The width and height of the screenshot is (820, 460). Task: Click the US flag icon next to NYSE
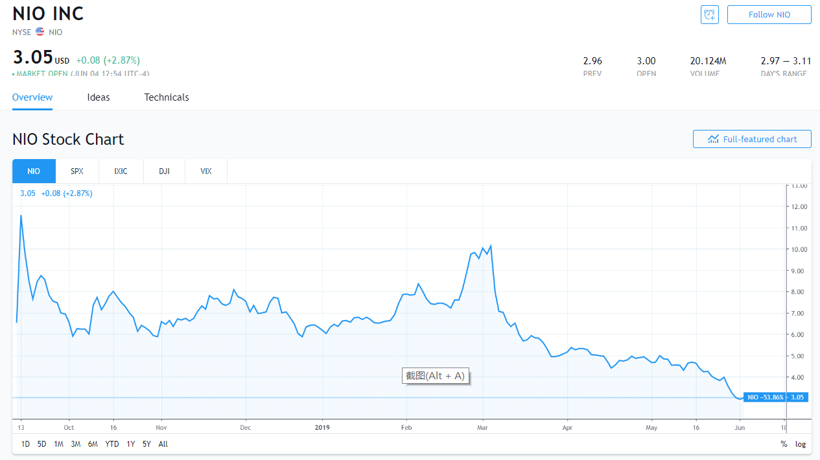40,32
